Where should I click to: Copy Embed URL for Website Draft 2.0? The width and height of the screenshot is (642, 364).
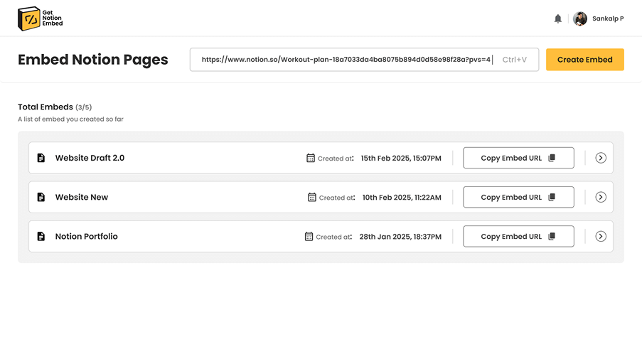point(518,158)
